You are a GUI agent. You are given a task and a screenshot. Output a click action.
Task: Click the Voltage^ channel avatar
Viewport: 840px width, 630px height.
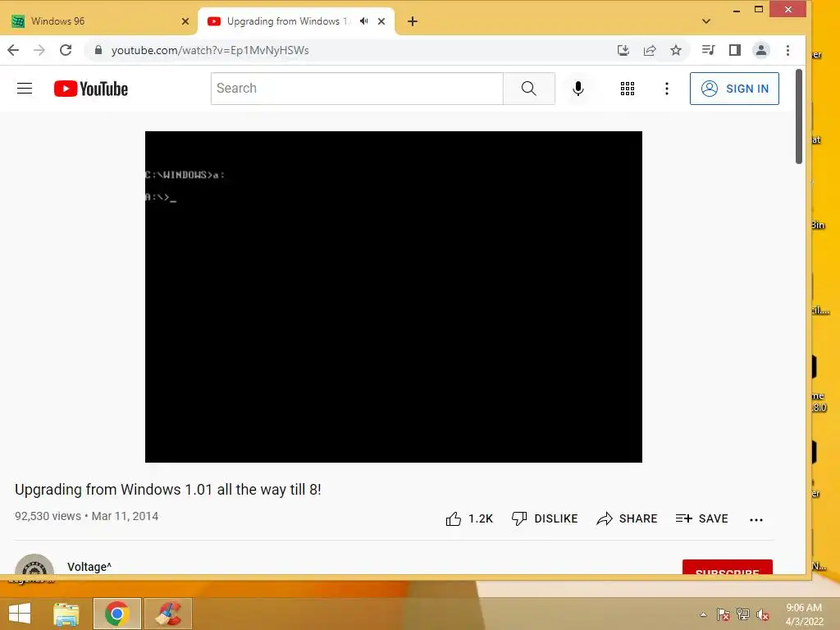[34, 564]
